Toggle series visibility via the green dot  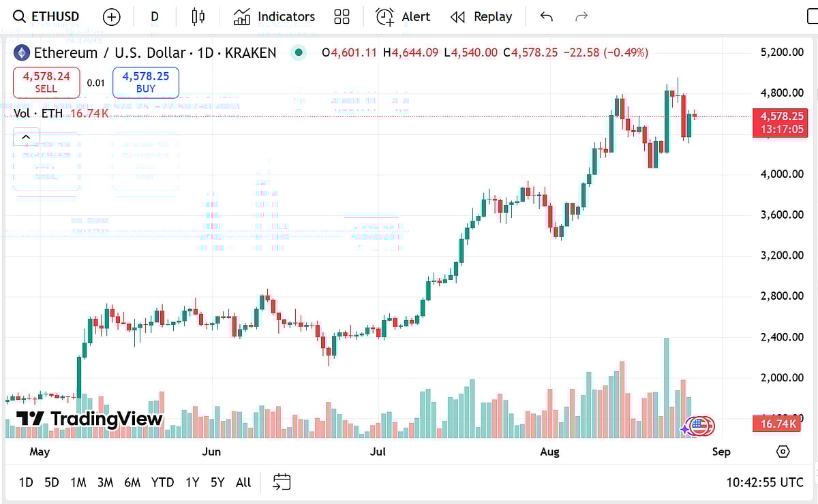[x=298, y=52]
